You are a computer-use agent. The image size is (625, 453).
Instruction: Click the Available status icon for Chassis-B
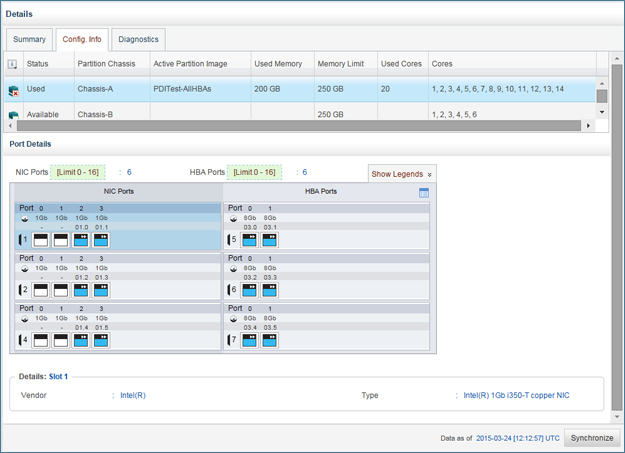(x=13, y=115)
